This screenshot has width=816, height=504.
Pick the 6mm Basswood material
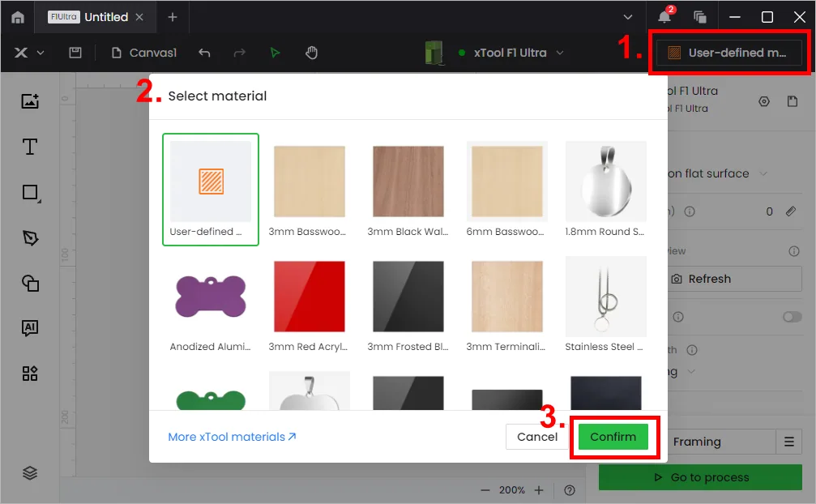click(x=507, y=190)
